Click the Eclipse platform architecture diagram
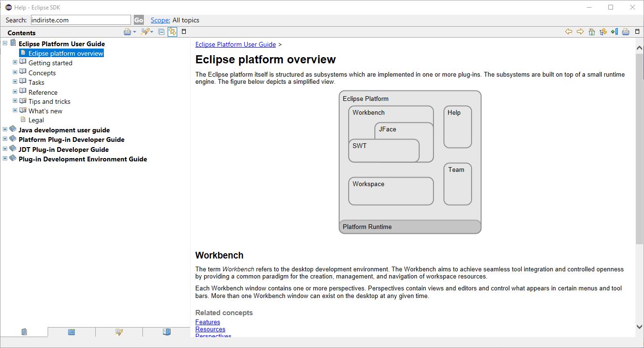This screenshot has height=348, width=644. 410,162
